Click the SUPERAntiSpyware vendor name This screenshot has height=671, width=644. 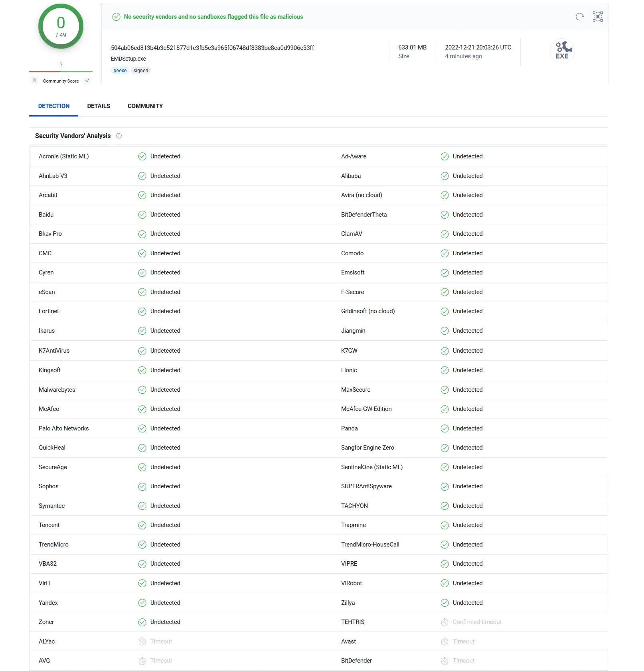point(366,486)
